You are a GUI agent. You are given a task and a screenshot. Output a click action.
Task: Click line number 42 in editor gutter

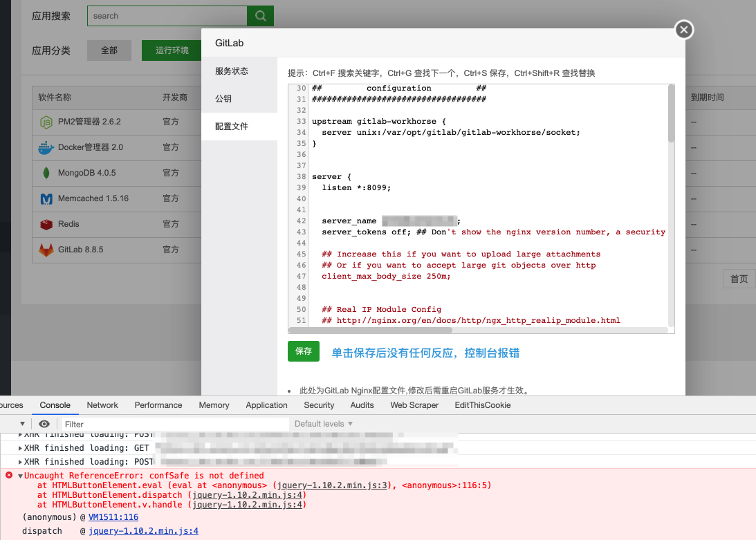coord(302,221)
